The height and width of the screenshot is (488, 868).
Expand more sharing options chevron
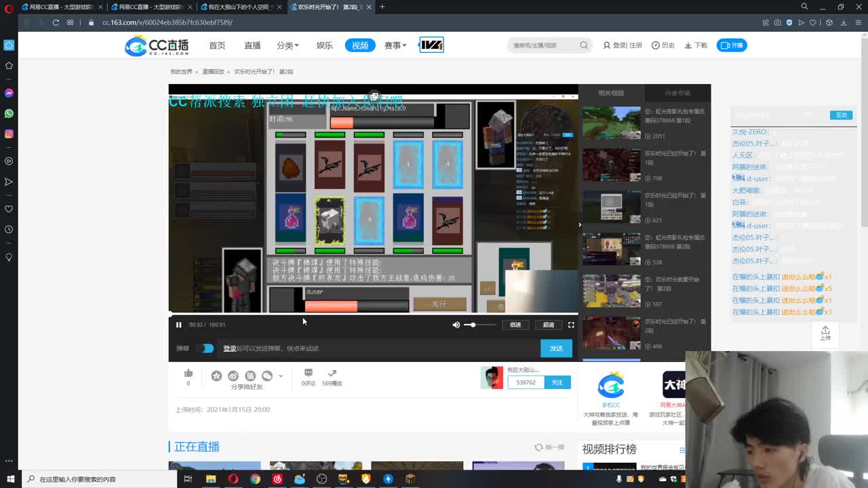point(281,375)
